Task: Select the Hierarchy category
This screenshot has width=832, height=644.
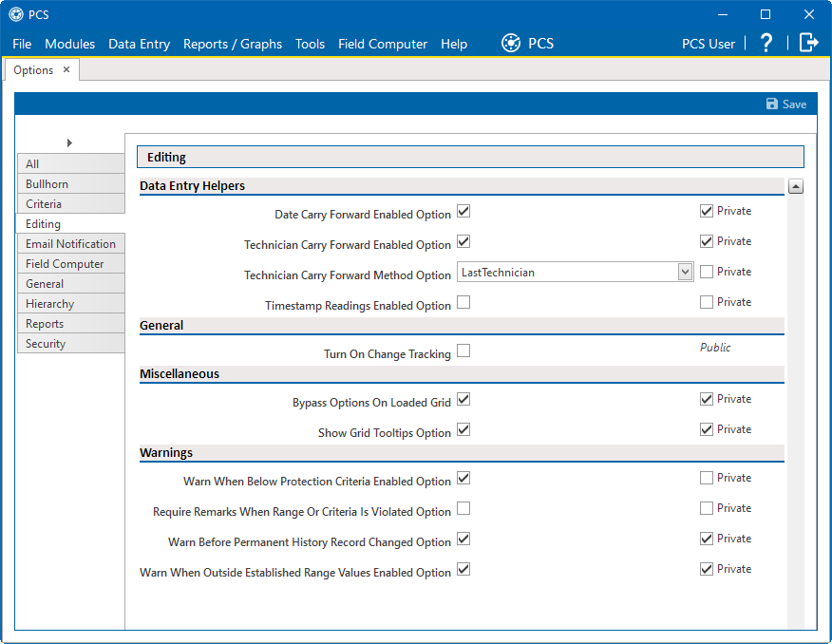Action: [70, 304]
